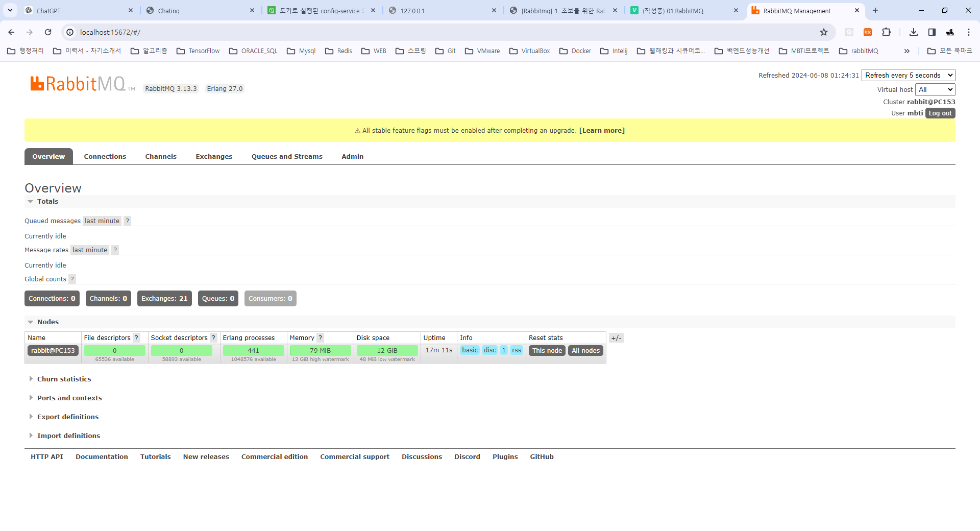Open the browser downloads icon
The width and height of the screenshot is (980, 531).
click(x=914, y=32)
